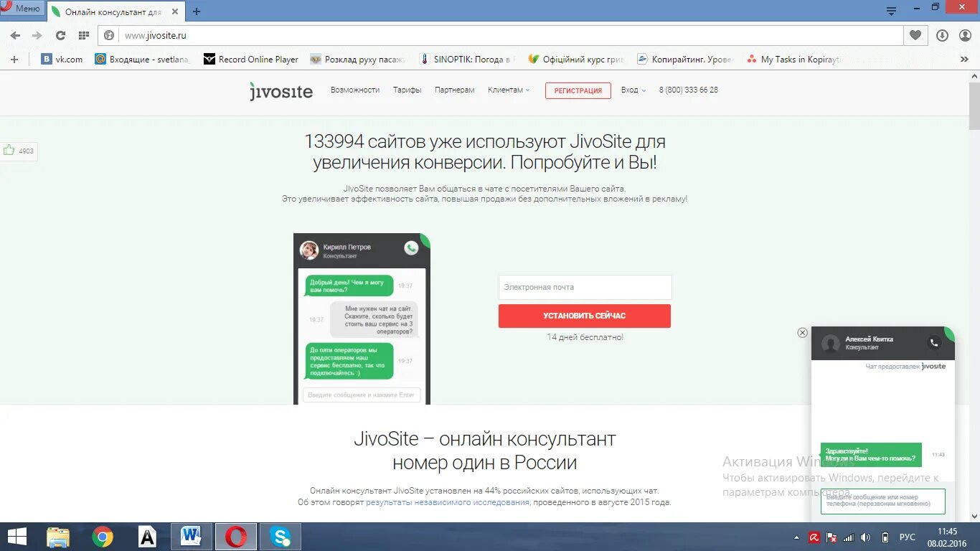
Task: Add page to bookmarks with heart icon
Action: coord(915,35)
